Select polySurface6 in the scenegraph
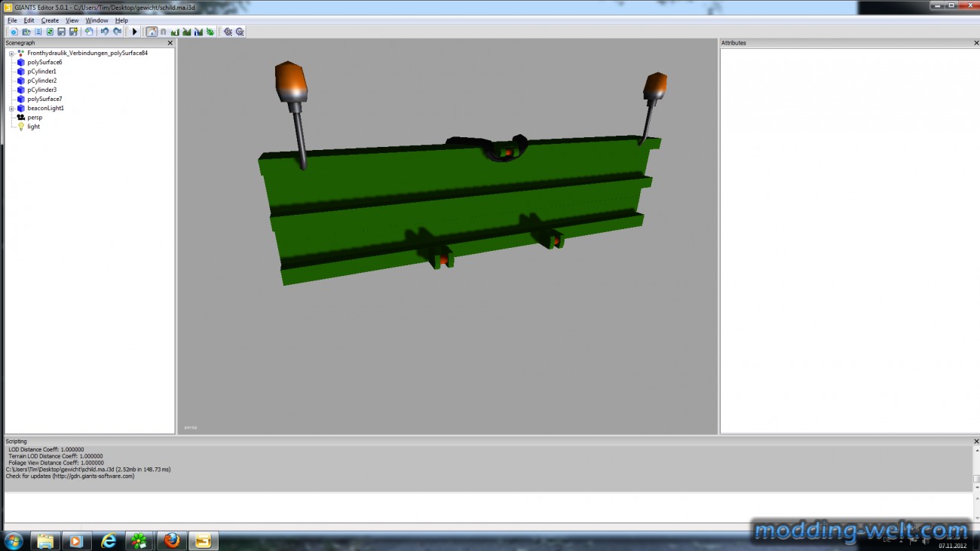The image size is (980, 551). coord(44,63)
